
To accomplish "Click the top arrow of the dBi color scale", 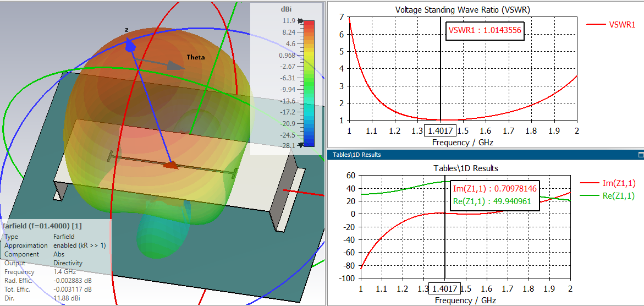I will click(301, 20).
